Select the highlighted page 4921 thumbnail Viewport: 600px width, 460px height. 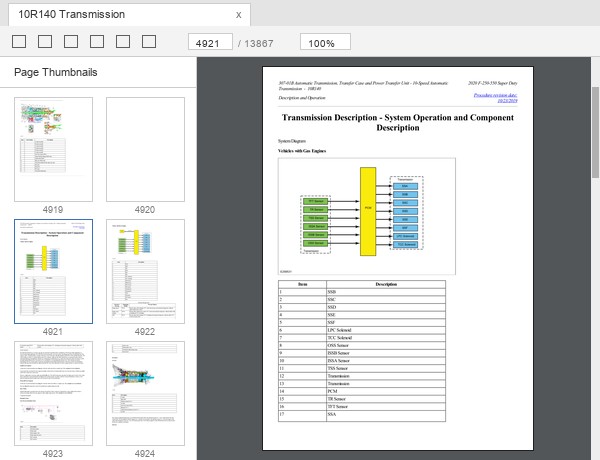pyautogui.click(x=54, y=271)
